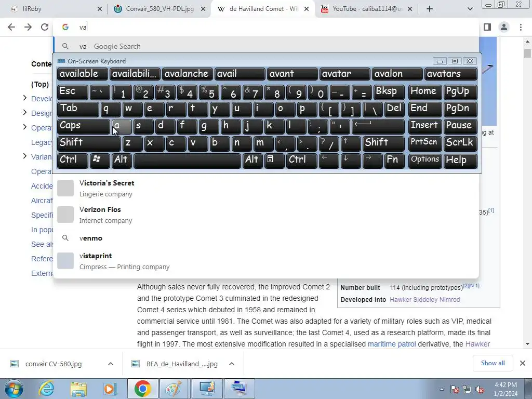Expand the Development contents section
Image resolution: width=532 pixels, height=399 pixels.
point(25,98)
